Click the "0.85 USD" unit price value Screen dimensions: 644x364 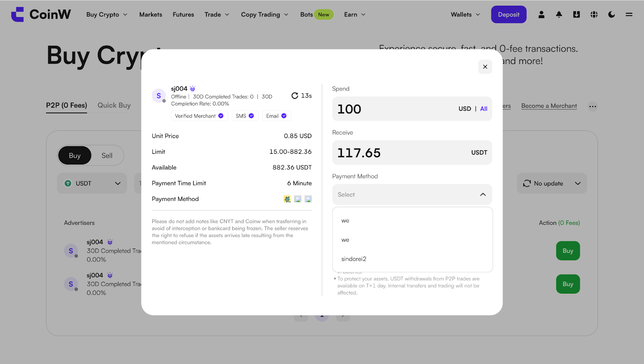point(298,136)
